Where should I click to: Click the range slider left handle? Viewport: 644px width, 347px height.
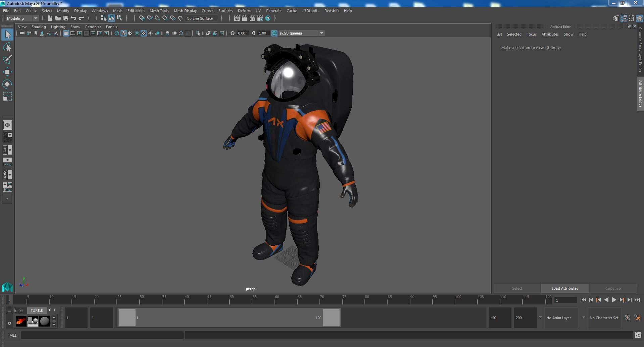[x=127, y=317]
